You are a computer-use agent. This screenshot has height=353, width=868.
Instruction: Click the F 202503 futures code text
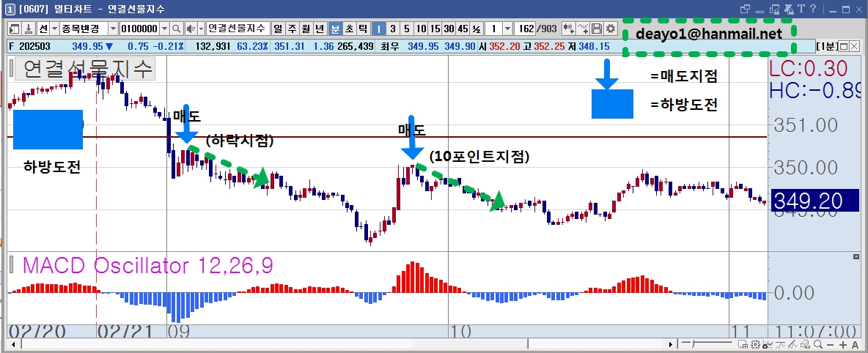[x=31, y=46]
